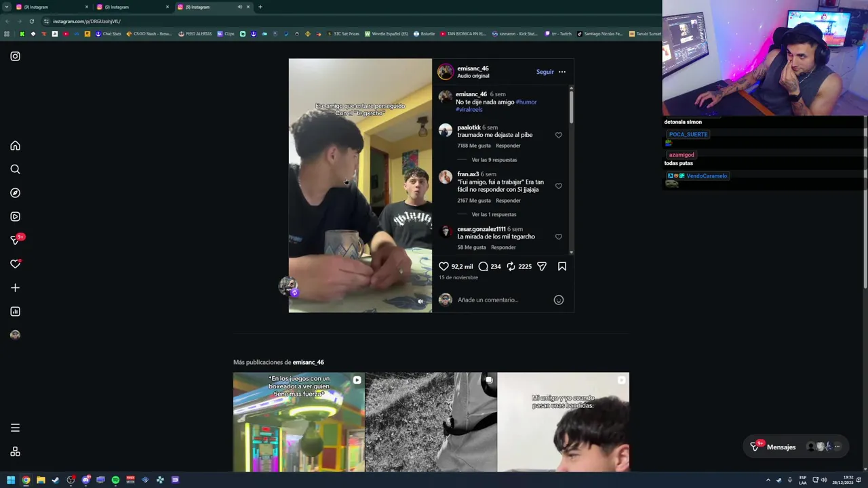The image size is (868, 488).
Task: Open profile avatar in the sidebar
Action: coord(15,335)
